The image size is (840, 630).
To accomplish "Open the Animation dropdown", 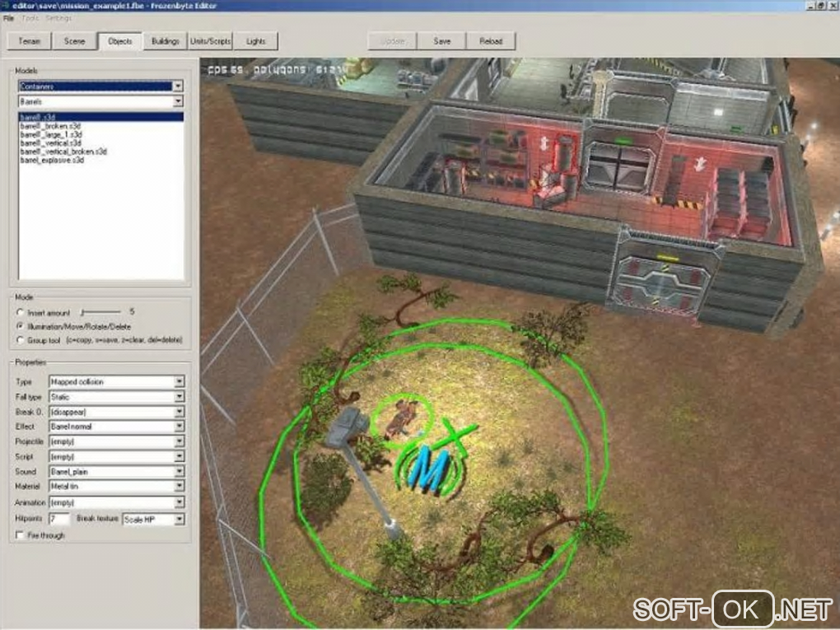I will point(117,502).
